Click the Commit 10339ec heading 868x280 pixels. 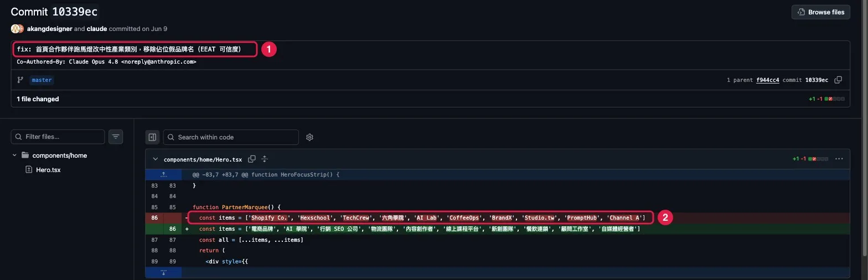[54, 12]
